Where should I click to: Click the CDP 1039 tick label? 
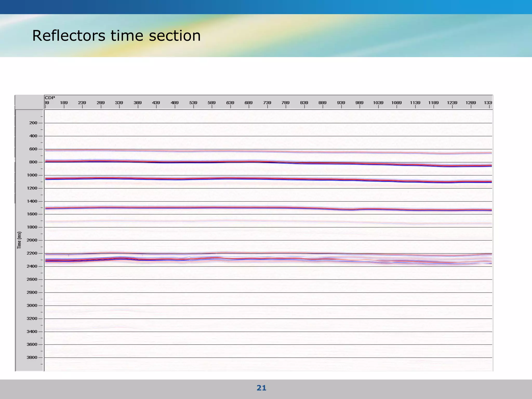[378, 103]
